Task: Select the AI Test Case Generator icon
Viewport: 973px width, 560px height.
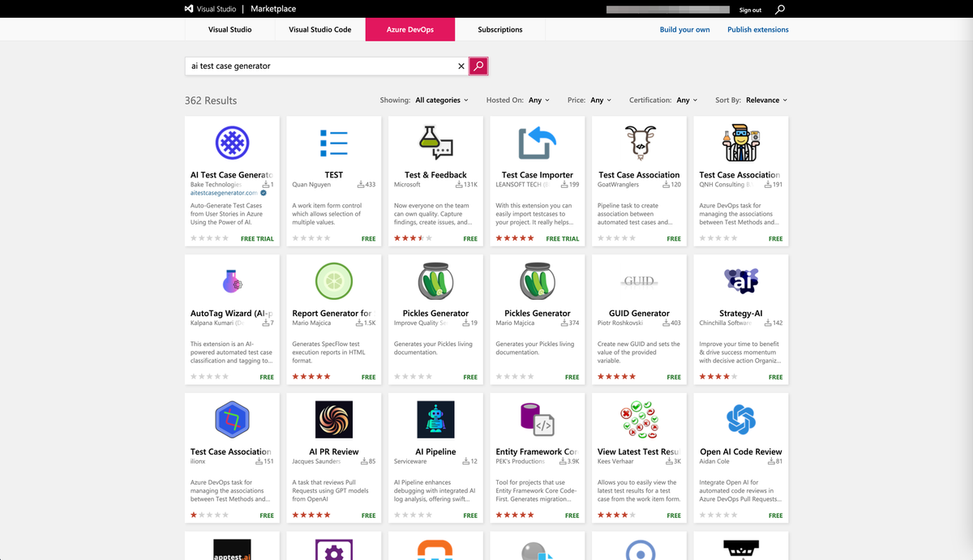Action: [232, 143]
